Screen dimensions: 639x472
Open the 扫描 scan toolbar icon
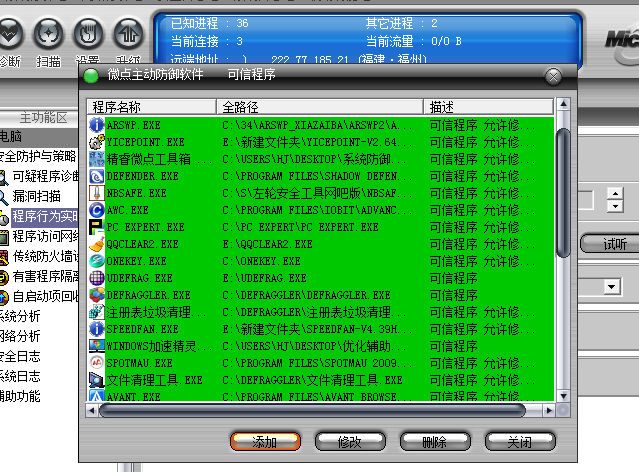(x=48, y=33)
